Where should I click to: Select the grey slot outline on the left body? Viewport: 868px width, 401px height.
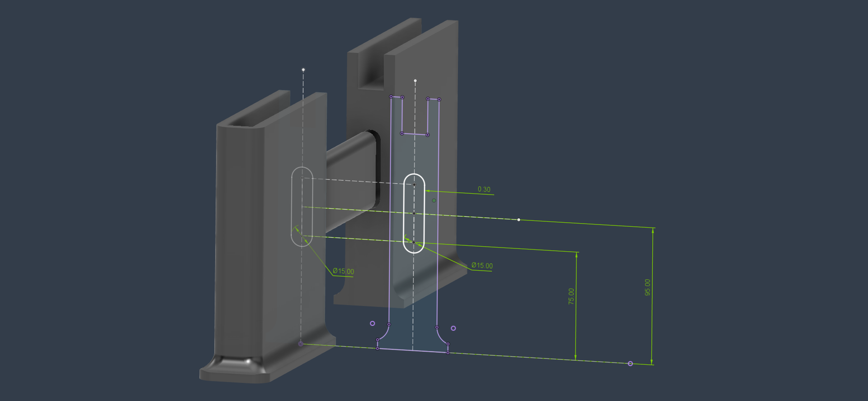(x=302, y=206)
